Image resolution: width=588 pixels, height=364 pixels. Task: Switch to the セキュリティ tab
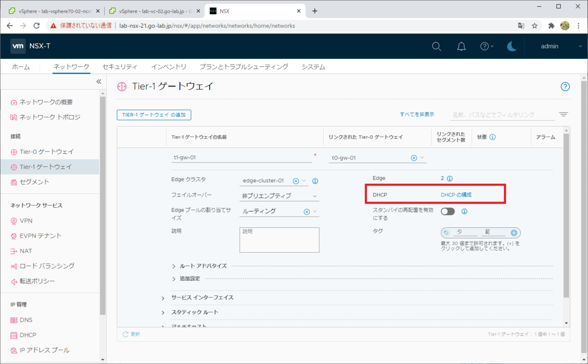(120, 67)
